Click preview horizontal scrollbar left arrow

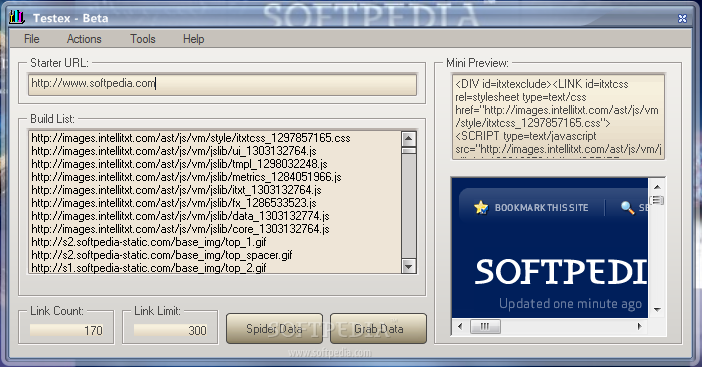460,326
